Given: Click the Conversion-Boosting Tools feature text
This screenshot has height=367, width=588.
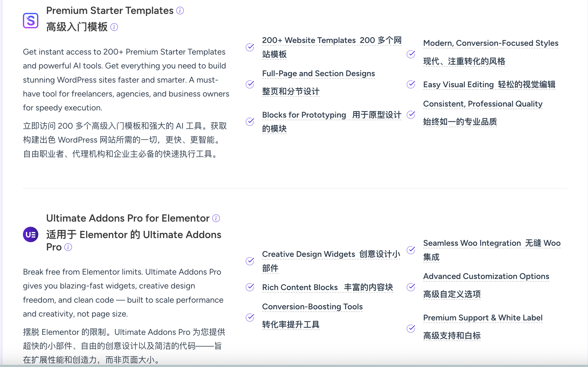Looking at the screenshot, I should click(x=312, y=307).
